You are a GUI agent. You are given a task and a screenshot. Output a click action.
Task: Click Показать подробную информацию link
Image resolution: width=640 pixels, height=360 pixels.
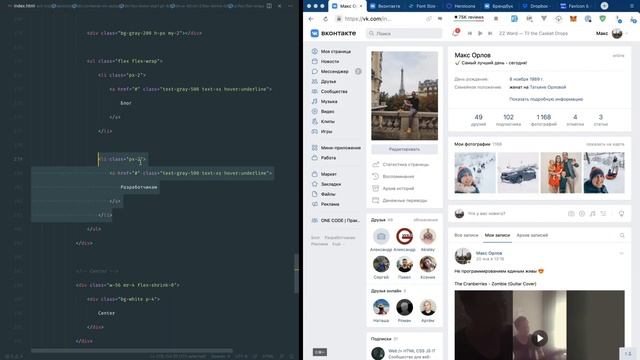[x=546, y=99]
